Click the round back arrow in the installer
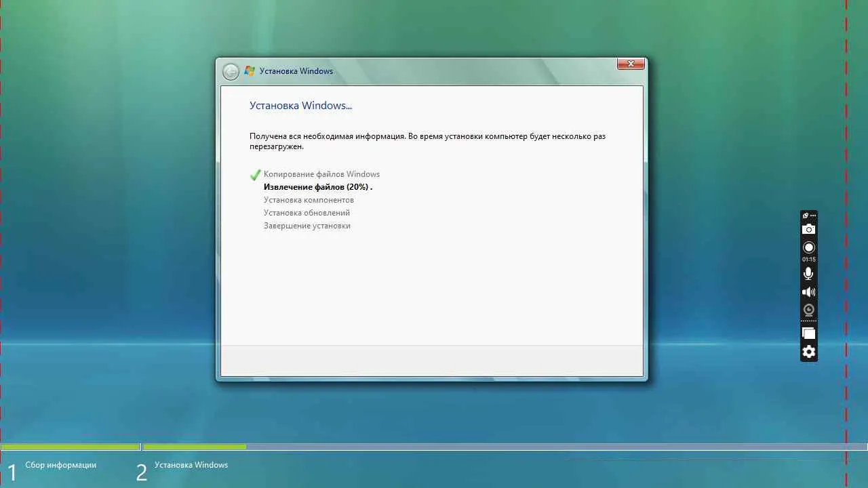This screenshot has height=488, width=868. tap(231, 71)
